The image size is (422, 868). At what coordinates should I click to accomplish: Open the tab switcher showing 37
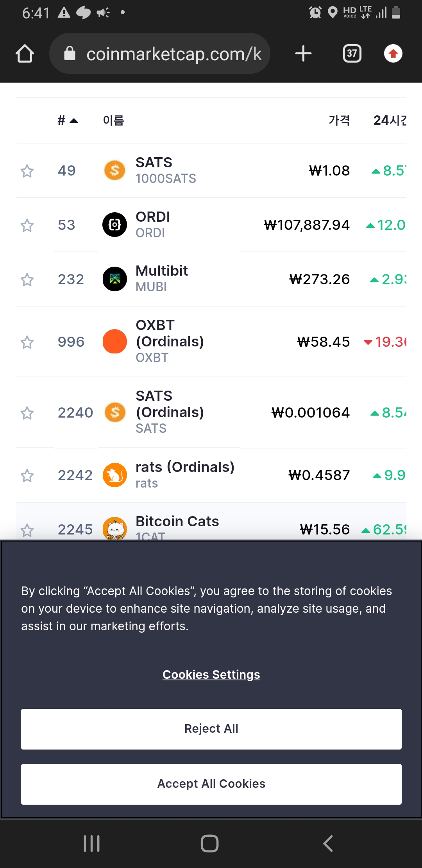[352, 54]
